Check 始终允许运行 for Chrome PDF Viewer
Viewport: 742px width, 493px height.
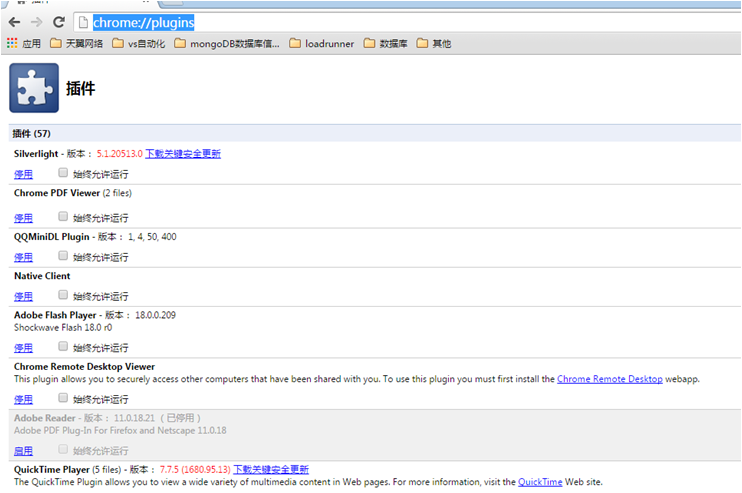point(63,217)
